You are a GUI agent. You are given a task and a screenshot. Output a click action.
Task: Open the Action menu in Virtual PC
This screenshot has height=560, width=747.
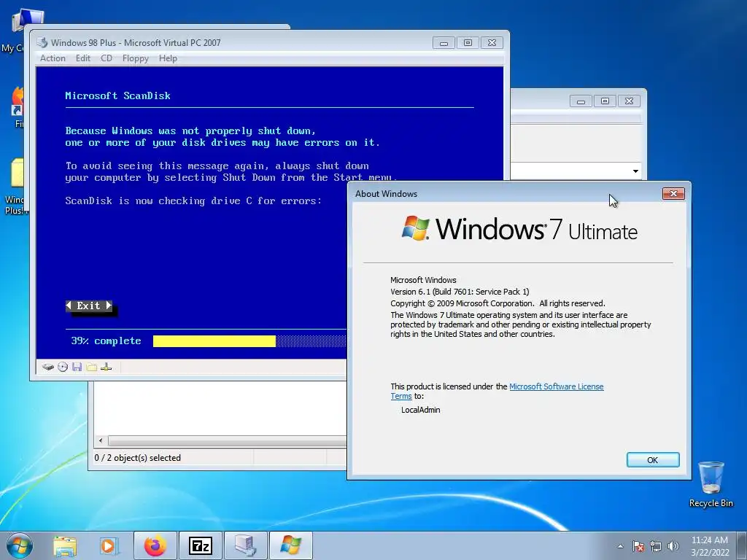pos(53,58)
